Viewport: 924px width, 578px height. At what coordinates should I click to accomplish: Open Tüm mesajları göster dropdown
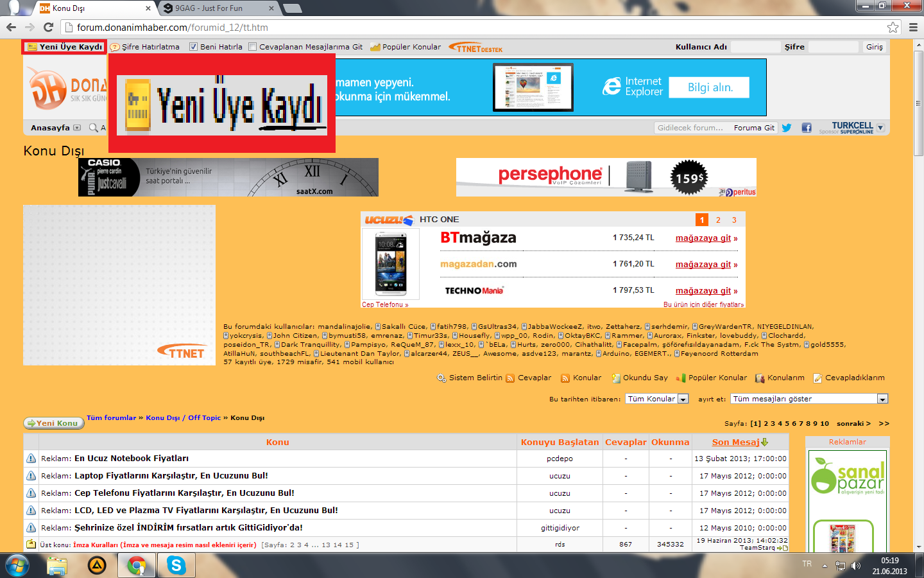tap(882, 399)
